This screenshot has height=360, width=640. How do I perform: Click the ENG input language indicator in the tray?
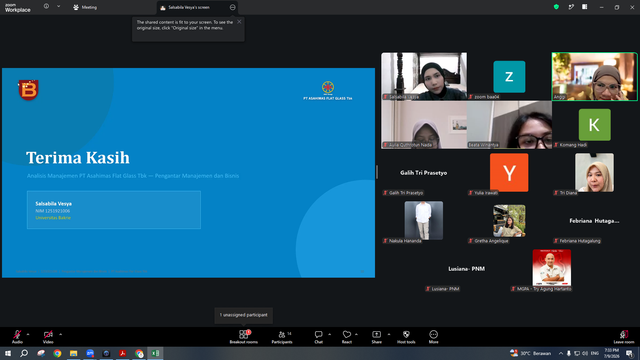click(595, 353)
